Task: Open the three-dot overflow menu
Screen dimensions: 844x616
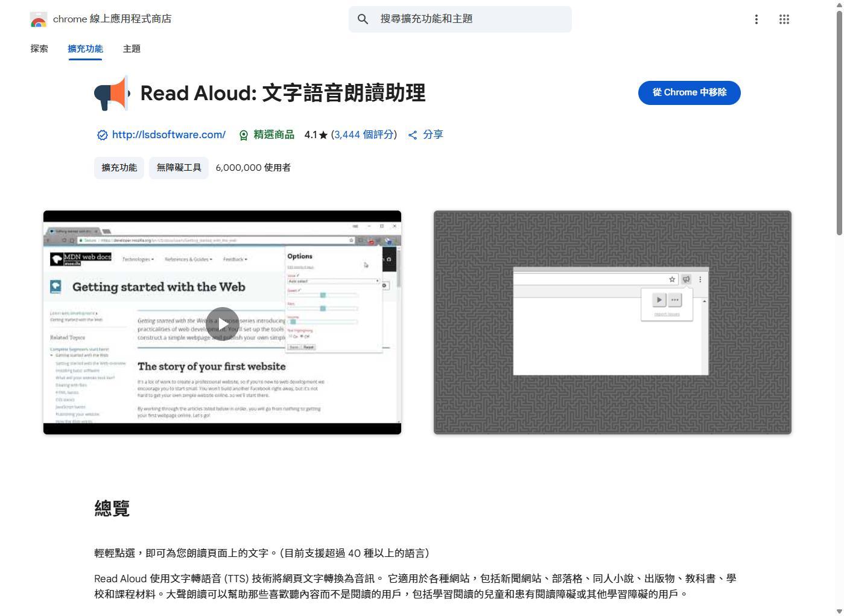Action: click(756, 19)
